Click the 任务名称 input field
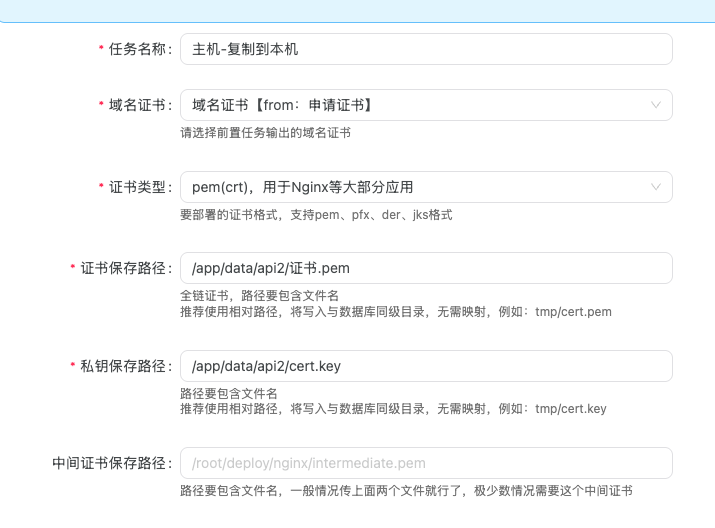This screenshot has height=528, width=715. [425, 49]
